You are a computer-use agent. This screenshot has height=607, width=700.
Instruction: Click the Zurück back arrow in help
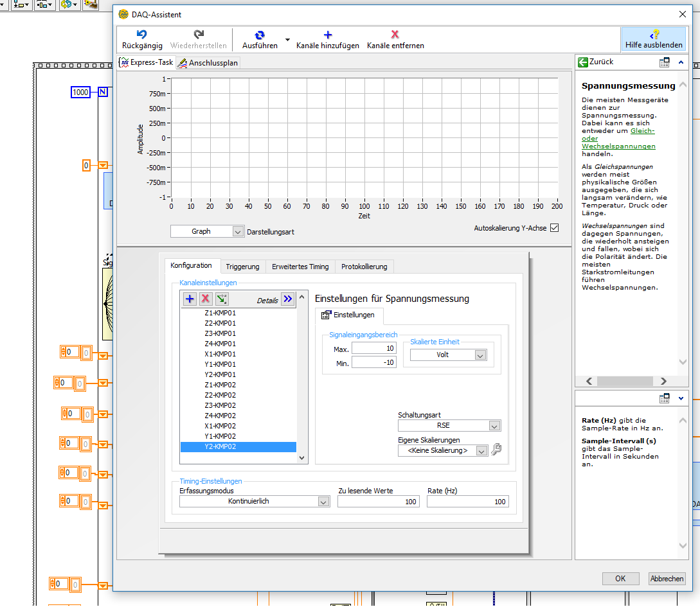coord(583,62)
